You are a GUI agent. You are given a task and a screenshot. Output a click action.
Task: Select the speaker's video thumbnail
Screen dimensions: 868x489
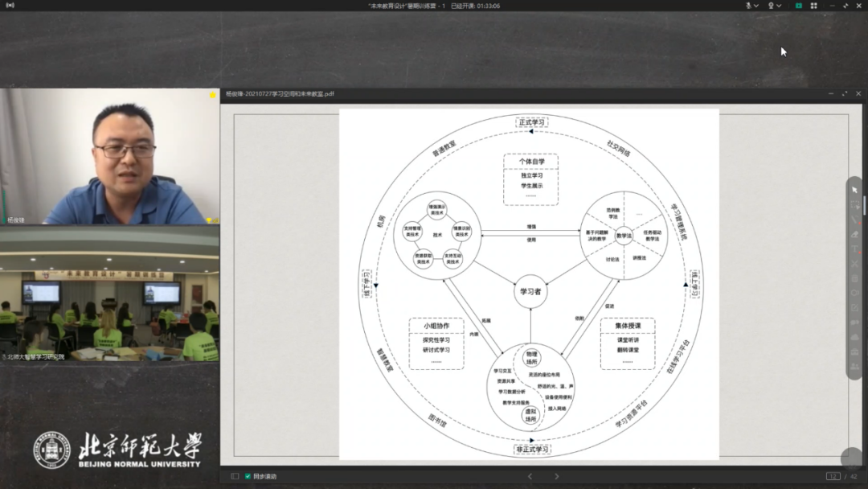click(x=110, y=156)
